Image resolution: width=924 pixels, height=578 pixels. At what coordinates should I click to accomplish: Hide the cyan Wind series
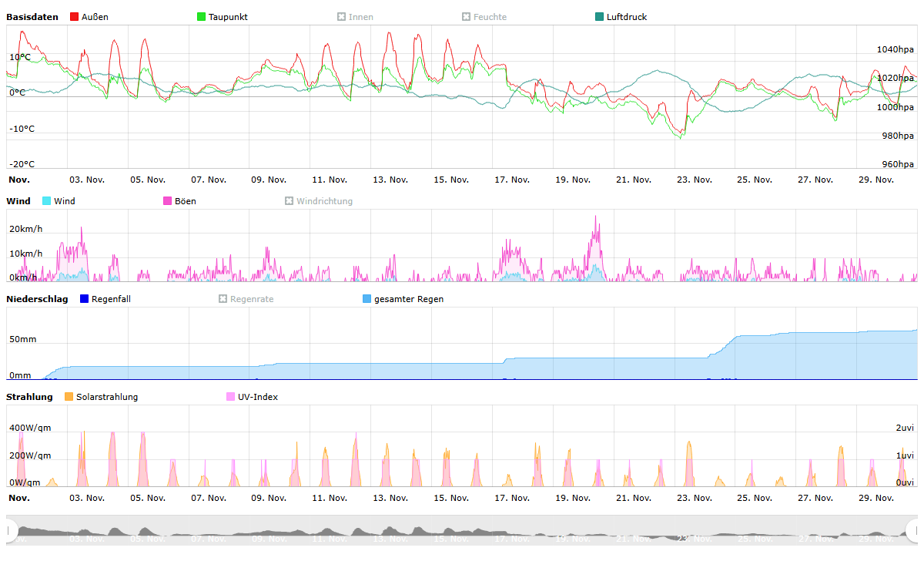pos(47,201)
